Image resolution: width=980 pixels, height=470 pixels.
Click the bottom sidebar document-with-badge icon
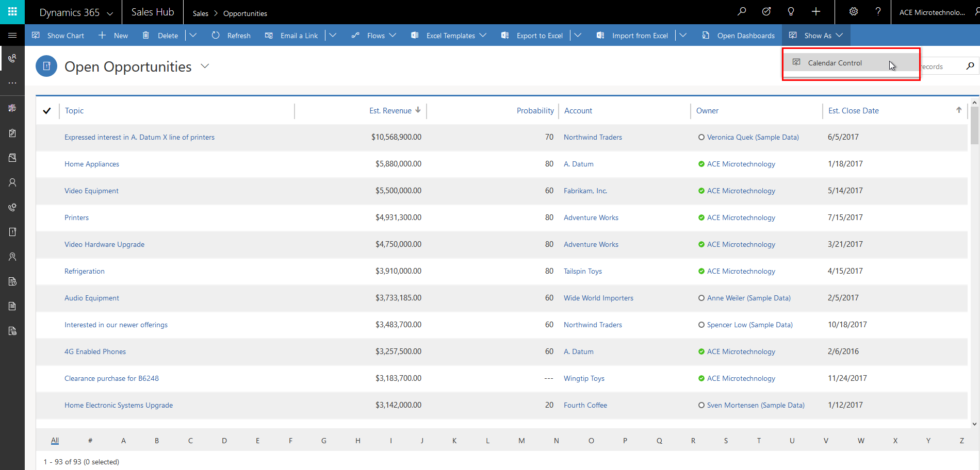coord(12,331)
